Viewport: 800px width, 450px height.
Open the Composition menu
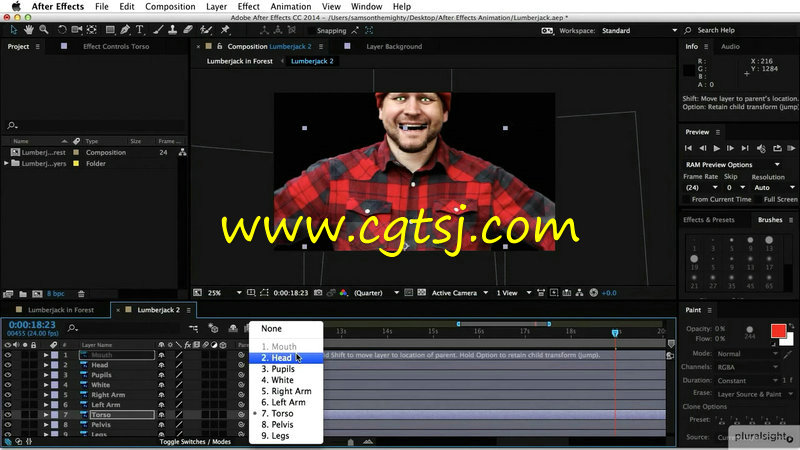click(170, 7)
